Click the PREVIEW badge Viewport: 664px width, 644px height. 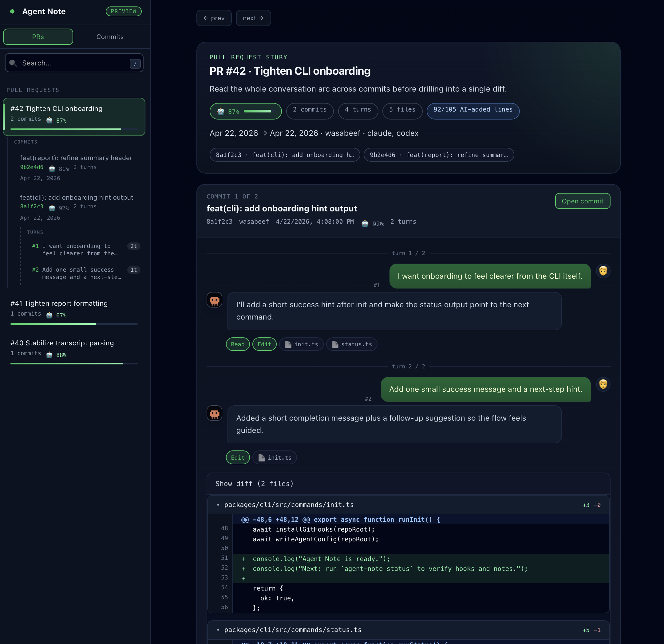click(x=124, y=11)
